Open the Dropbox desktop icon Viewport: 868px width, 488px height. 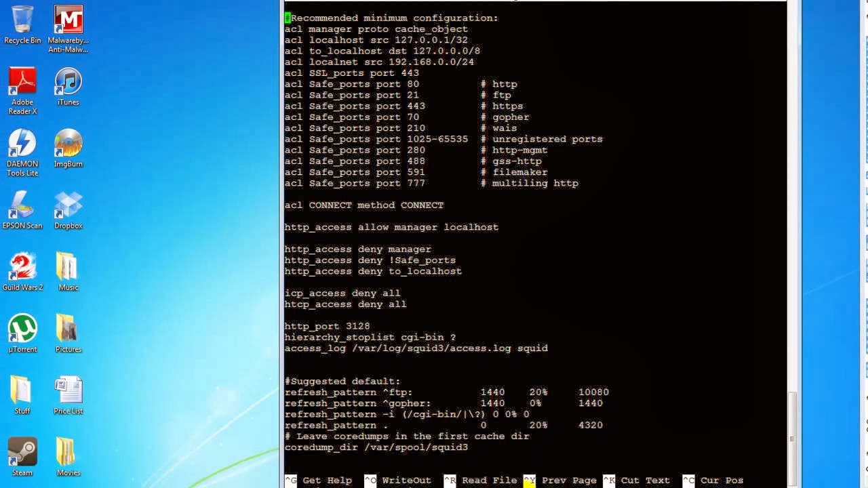[68, 210]
